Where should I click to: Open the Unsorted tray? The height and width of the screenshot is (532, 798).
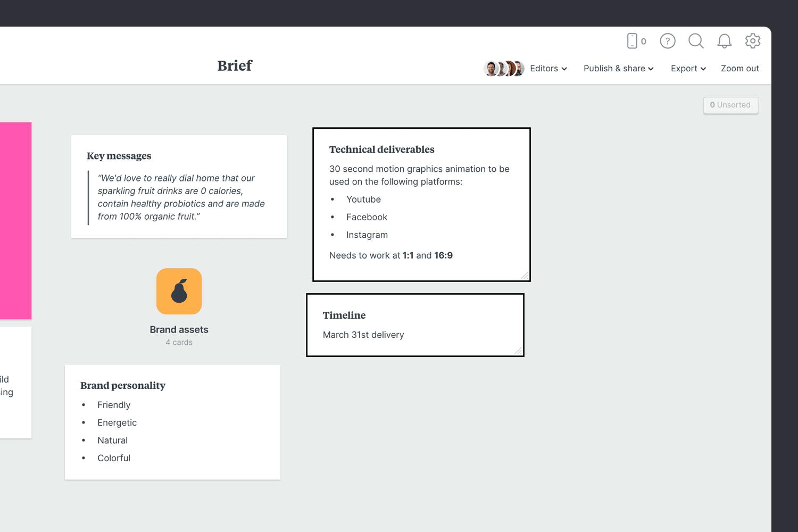[730, 105]
